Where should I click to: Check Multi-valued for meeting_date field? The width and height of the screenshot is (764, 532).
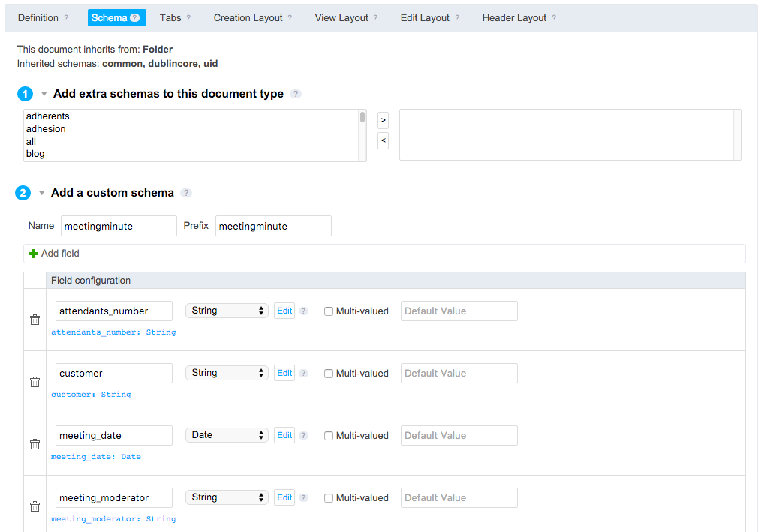coord(329,436)
